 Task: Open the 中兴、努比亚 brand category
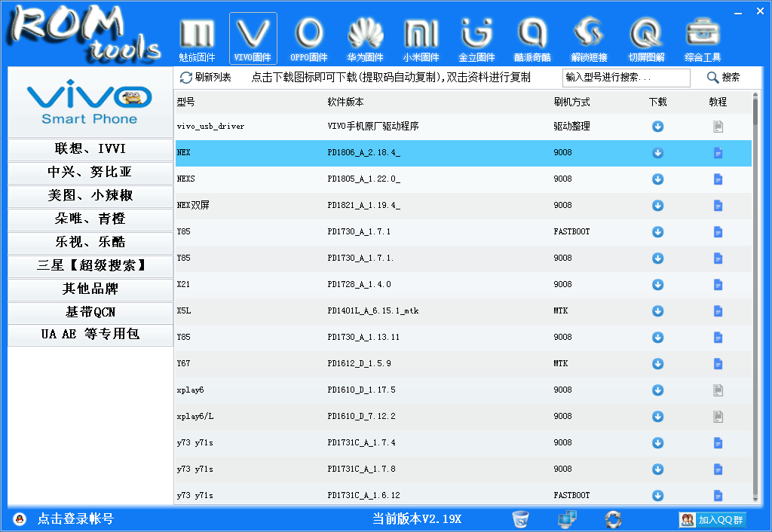click(x=90, y=173)
